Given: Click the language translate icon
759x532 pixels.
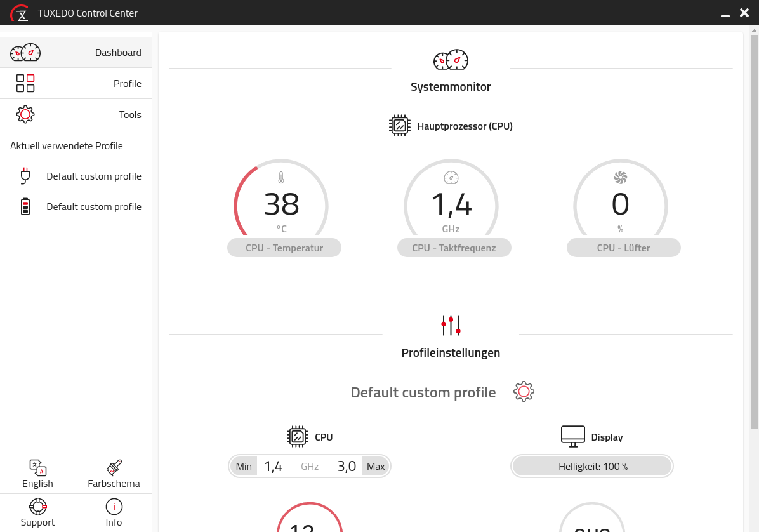Looking at the screenshot, I should point(37,468).
